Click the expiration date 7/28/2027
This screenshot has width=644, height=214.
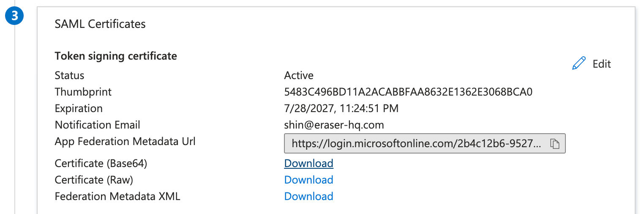pyautogui.click(x=341, y=108)
